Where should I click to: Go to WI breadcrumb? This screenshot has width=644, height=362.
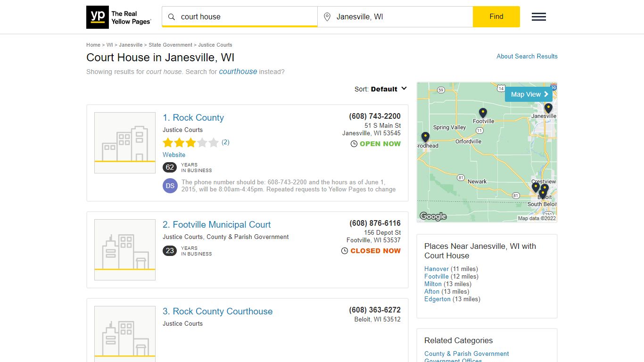(x=109, y=45)
